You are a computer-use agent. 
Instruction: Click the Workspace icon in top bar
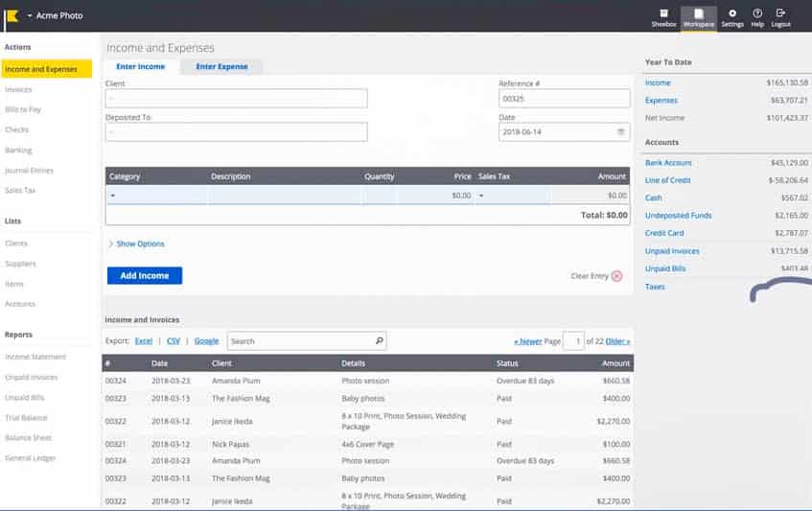point(698,13)
